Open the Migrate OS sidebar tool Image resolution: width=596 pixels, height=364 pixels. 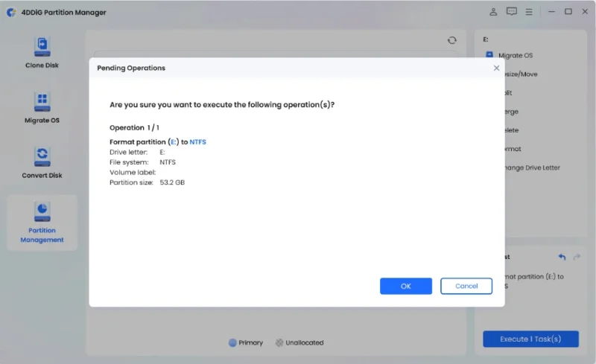tap(42, 108)
